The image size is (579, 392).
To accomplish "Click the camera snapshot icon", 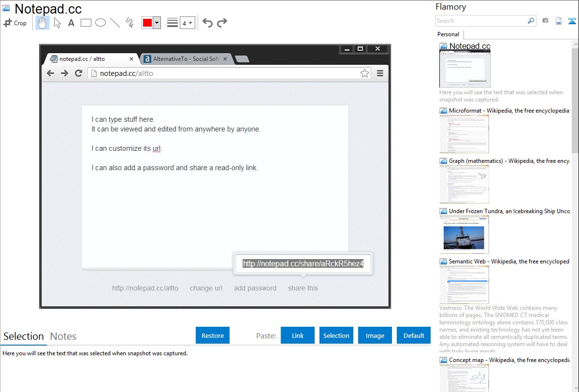I will (545, 21).
